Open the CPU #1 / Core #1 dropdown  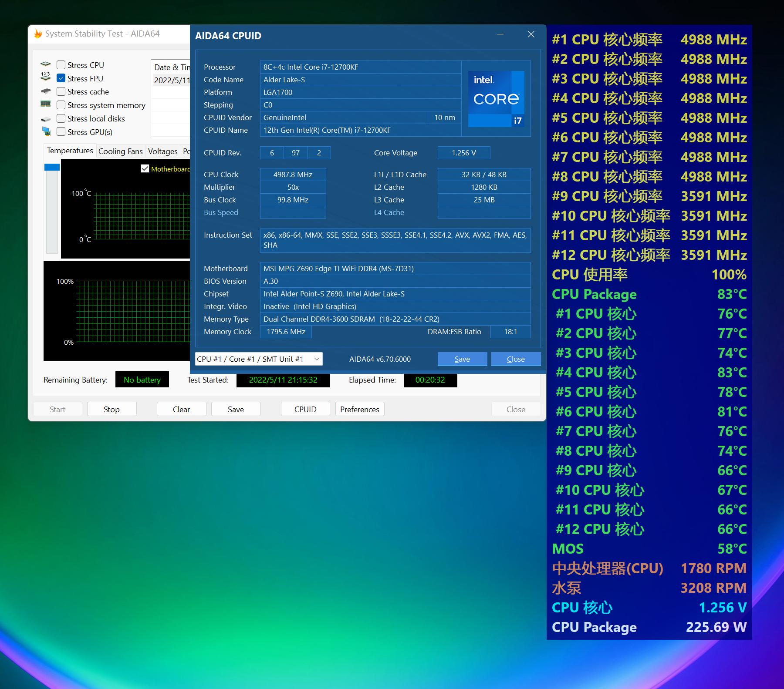(x=259, y=359)
